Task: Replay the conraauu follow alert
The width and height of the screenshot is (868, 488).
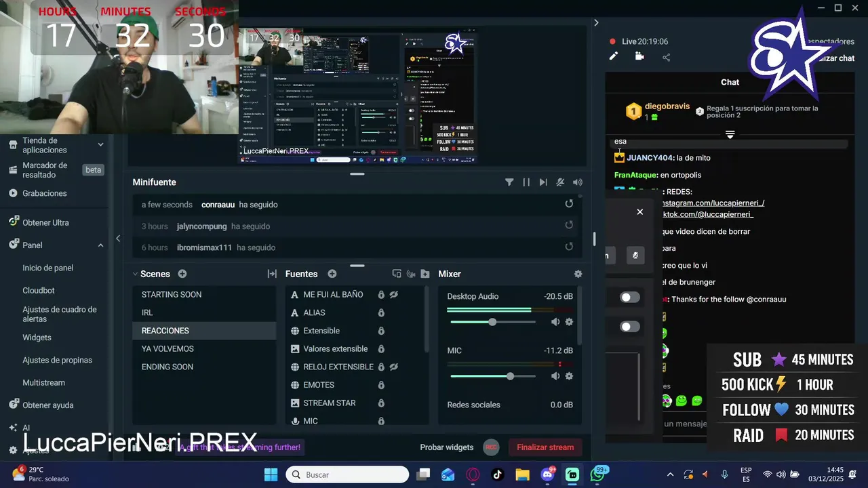Action: pyautogui.click(x=569, y=204)
